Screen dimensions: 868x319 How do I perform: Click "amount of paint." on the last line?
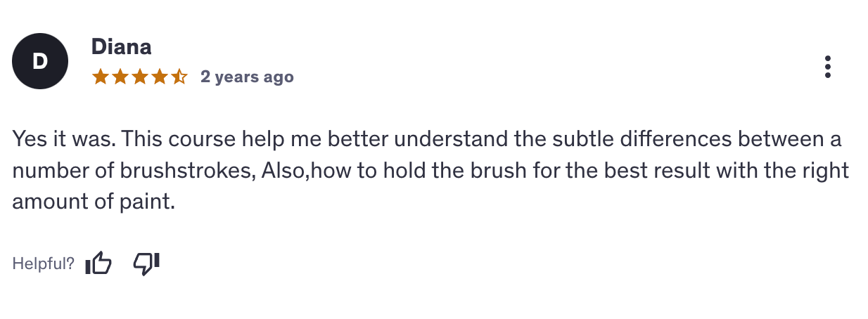[x=93, y=202]
